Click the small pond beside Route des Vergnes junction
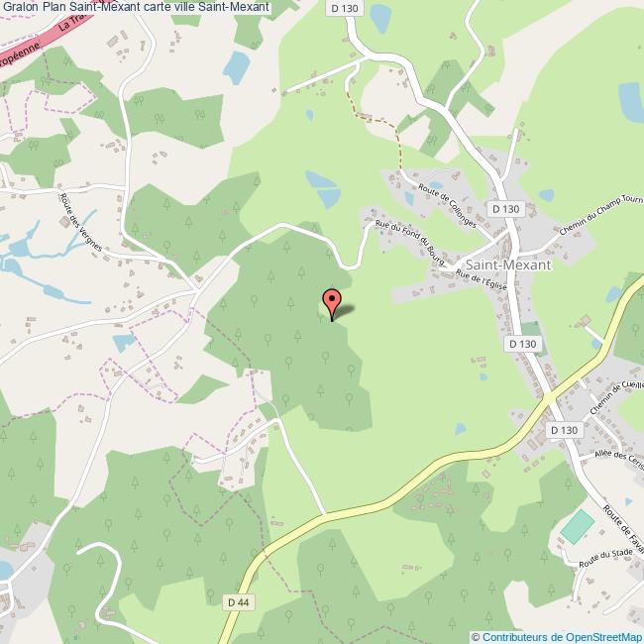This screenshot has width=644, height=644. click(124, 343)
